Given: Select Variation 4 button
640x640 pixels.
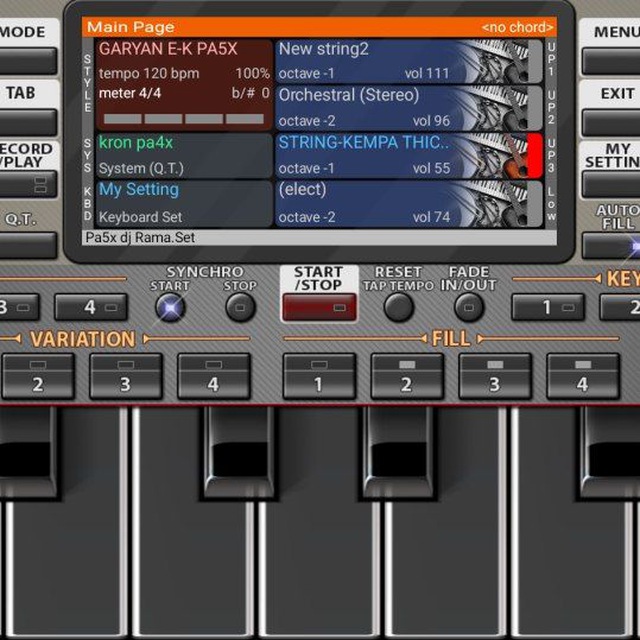Looking at the screenshot, I should click(213, 376).
